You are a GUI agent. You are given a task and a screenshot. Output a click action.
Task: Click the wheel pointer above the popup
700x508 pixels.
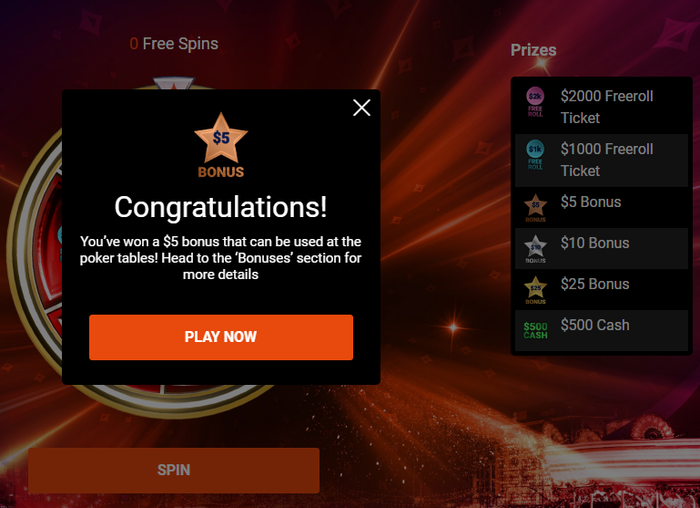pos(174,83)
